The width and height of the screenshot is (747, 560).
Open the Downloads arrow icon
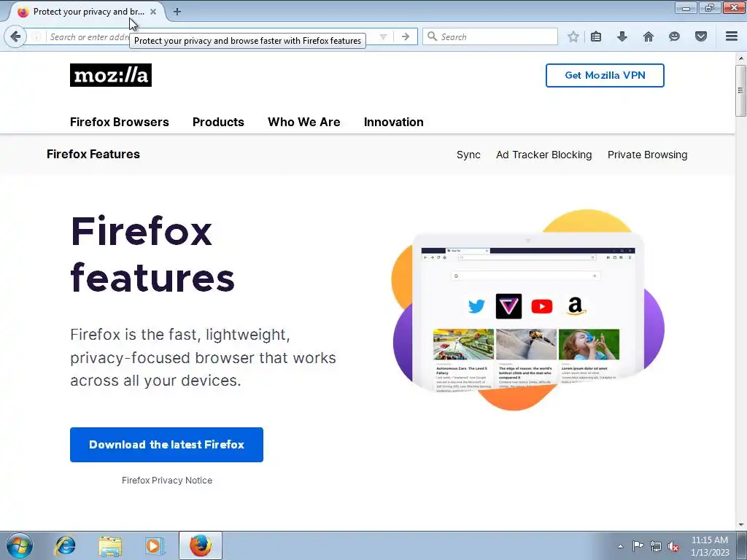622,36
